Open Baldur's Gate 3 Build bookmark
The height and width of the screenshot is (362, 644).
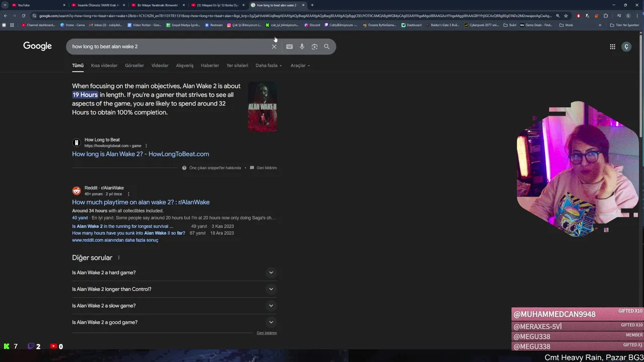pos(443,25)
